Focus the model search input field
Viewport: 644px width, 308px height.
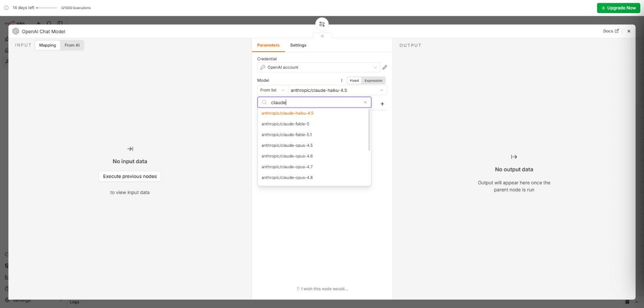click(x=314, y=103)
